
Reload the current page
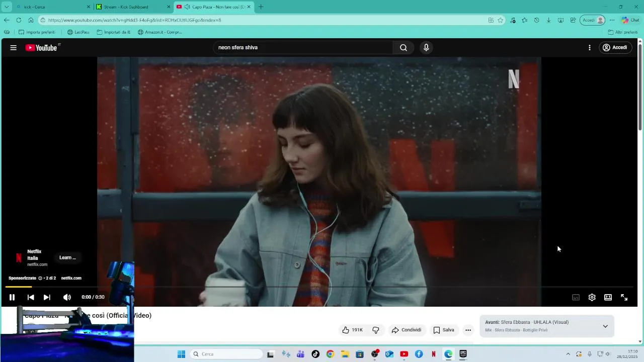click(x=19, y=20)
